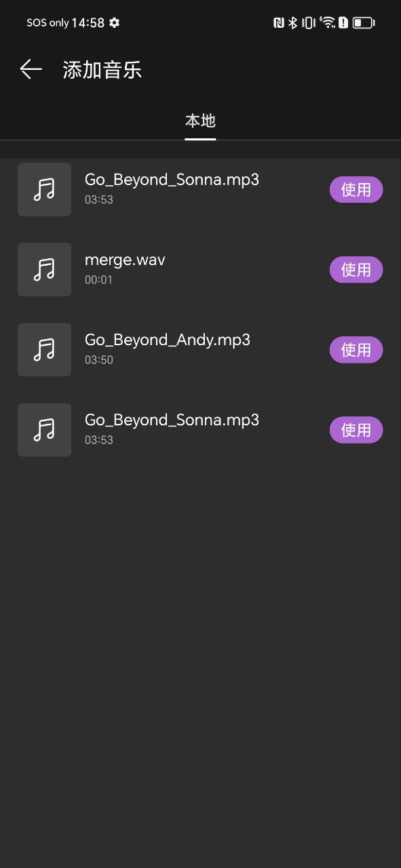Tap the NFC icon in the status bar
Image resolution: width=401 pixels, height=868 pixels.
pyautogui.click(x=278, y=22)
